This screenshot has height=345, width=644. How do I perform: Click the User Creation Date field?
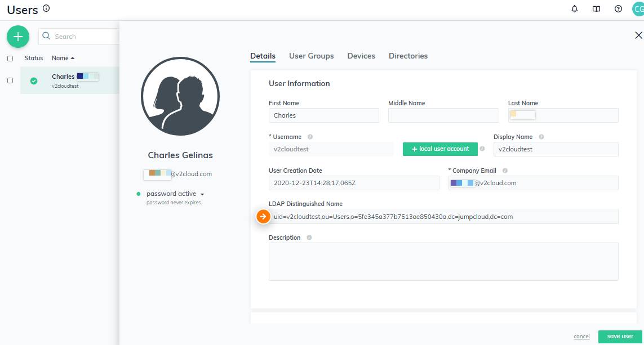tap(354, 183)
